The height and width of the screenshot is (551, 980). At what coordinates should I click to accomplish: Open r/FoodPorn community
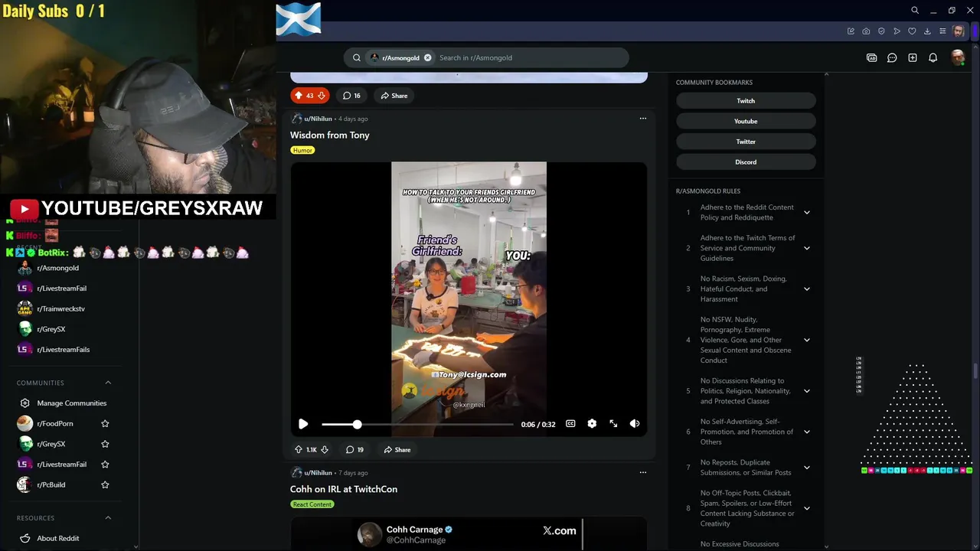coord(55,423)
